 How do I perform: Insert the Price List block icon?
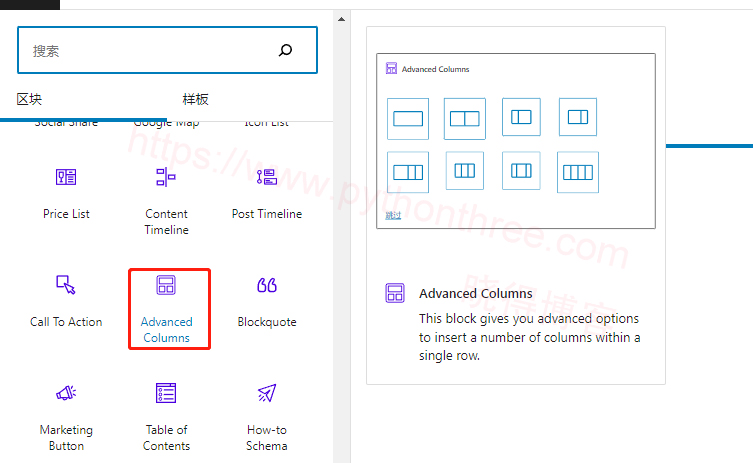(x=66, y=177)
